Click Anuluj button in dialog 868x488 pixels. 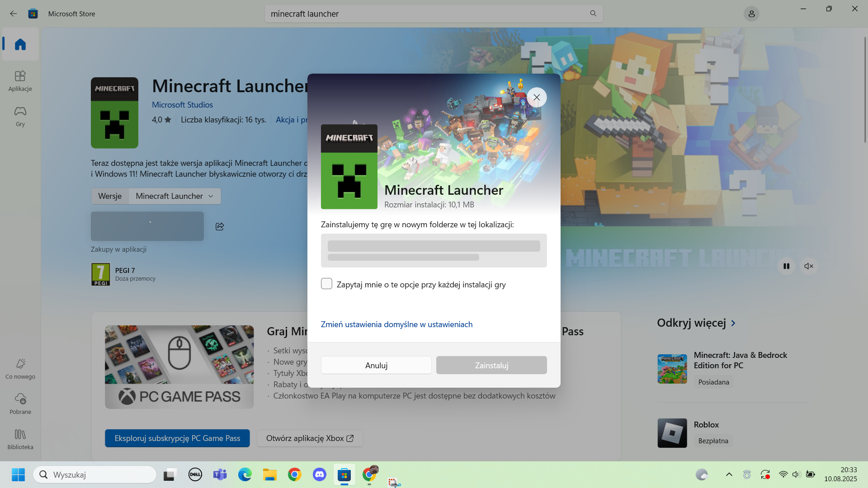pyautogui.click(x=376, y=365)
